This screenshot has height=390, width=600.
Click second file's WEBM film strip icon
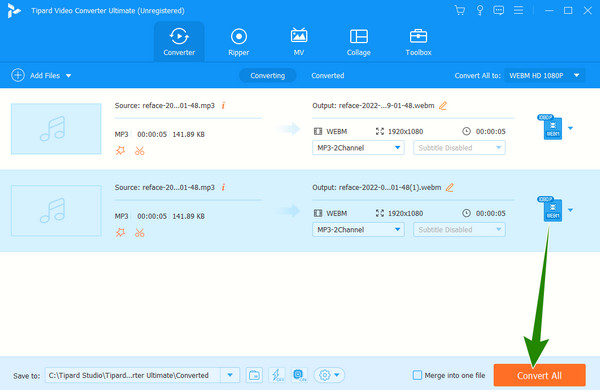(318, 213)
